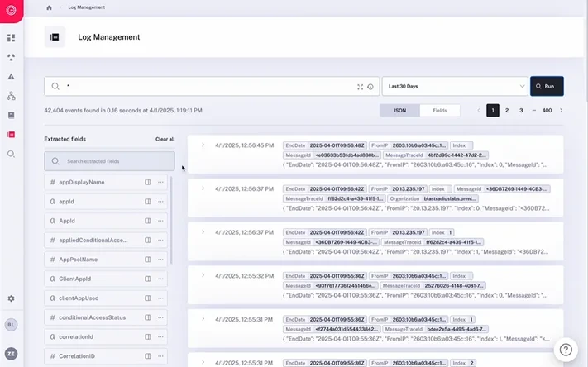Viewport: 588px width, 367px height.
Task: Expand the 12:55:31 PM event with Index 1
Action: tap(203, 319)
